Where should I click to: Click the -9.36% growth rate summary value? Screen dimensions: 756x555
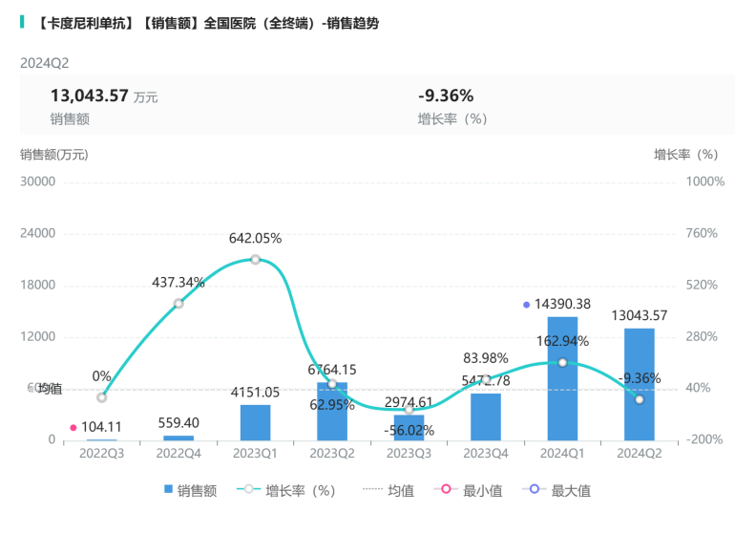coord(446,96)
